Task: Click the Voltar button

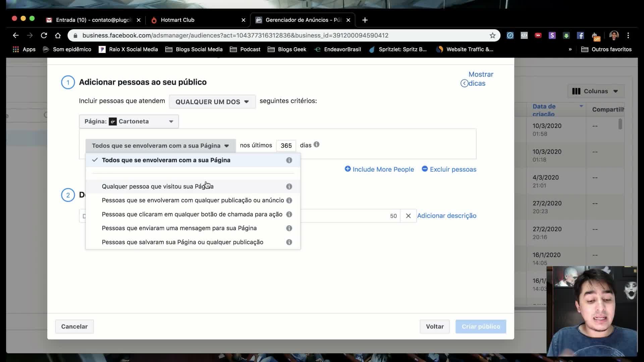Action: [x=435, y=326]
